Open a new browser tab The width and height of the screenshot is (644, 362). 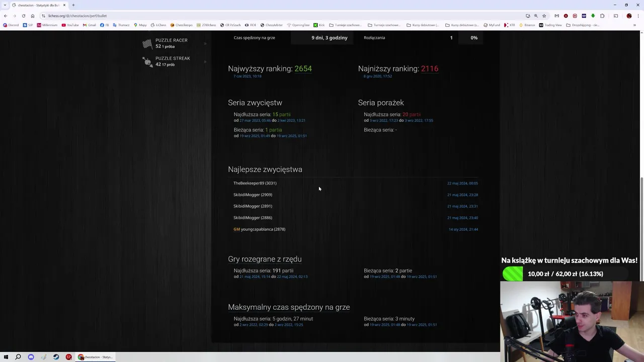73,5
